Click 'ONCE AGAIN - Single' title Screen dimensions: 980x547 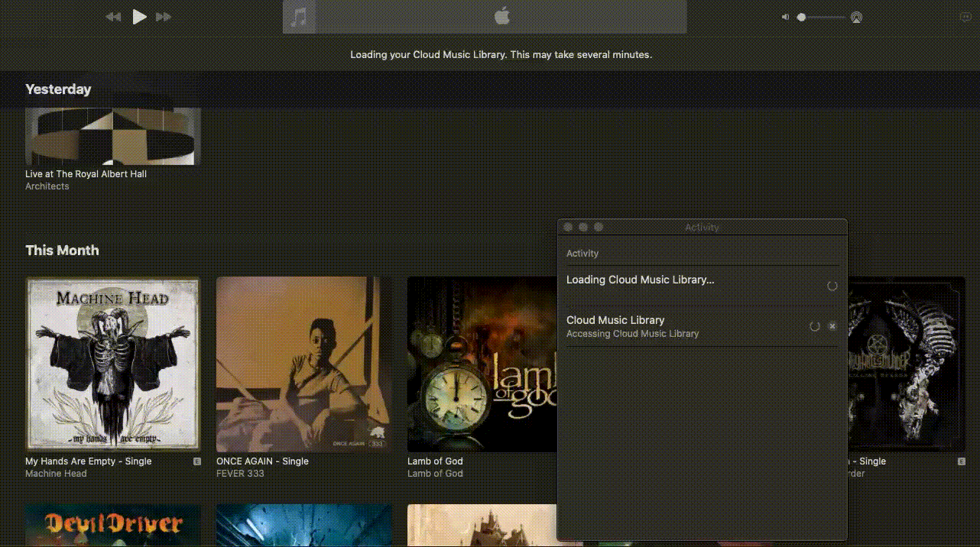coord(262,461)
